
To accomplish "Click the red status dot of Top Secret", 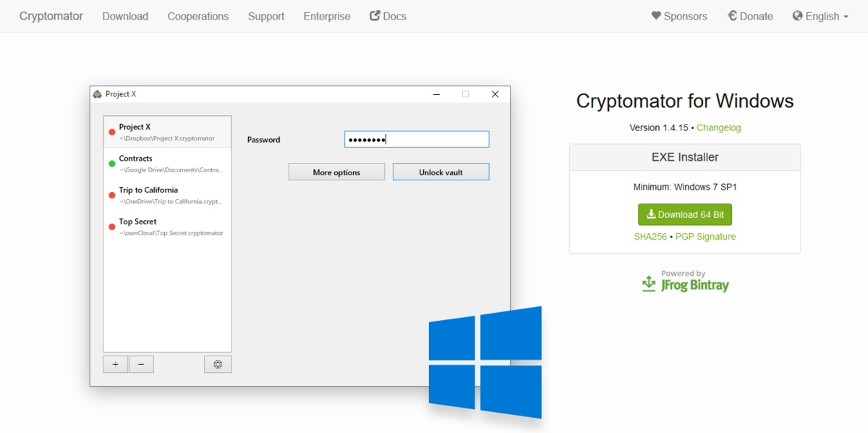I will click(112, 227).
